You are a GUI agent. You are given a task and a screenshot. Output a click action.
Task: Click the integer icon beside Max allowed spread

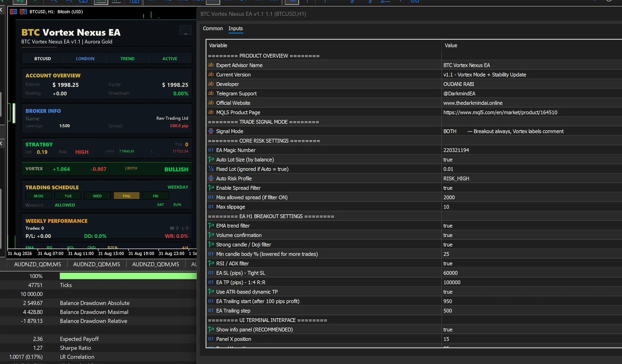coord(211,197)
